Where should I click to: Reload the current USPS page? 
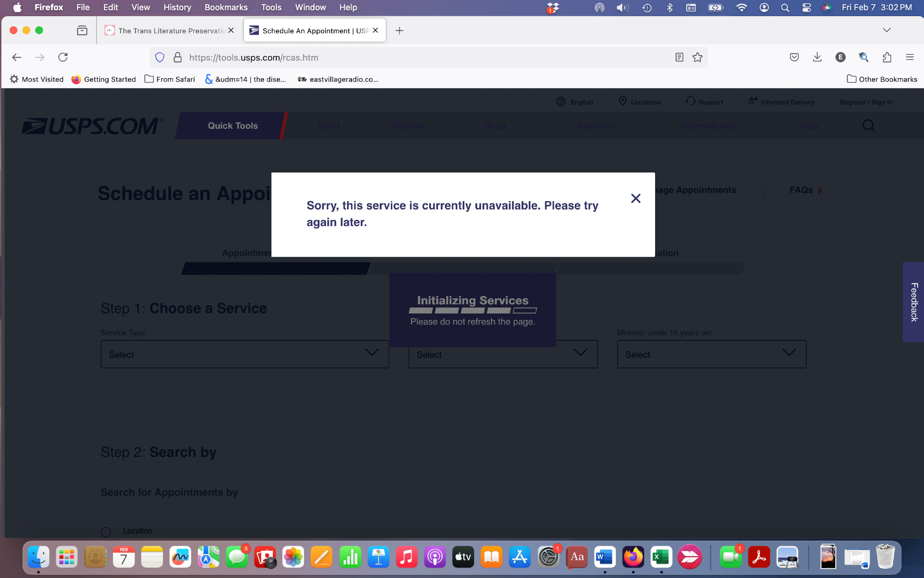(x=63, y=57)
